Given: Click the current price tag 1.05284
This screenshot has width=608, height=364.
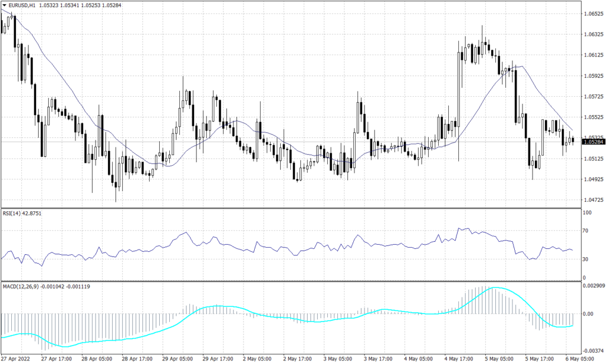Looking at the screenshot, I should pos(593,143).
